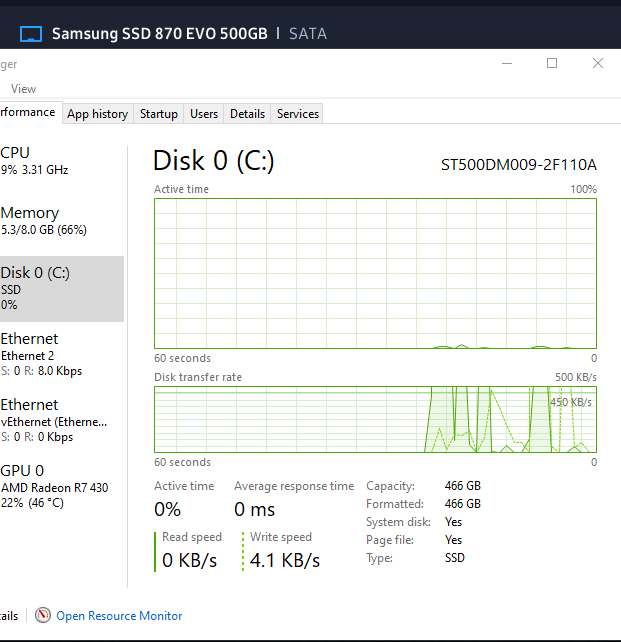Screen dimensions: 621x642
Task: Click the Disk transfer rate graph
Action: click(375, 420)
